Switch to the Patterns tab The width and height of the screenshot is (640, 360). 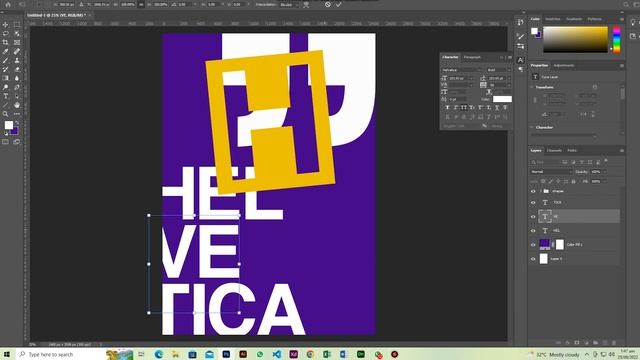595,19
